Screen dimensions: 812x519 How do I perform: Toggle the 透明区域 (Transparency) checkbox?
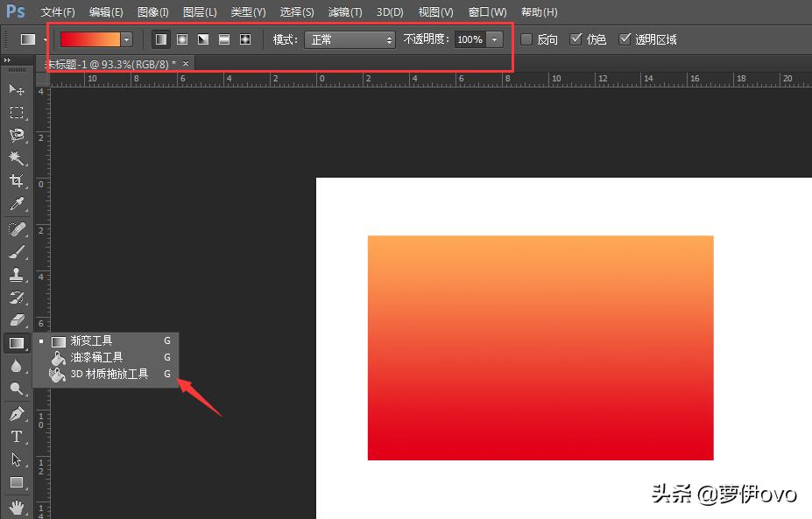tap(625, 39)
